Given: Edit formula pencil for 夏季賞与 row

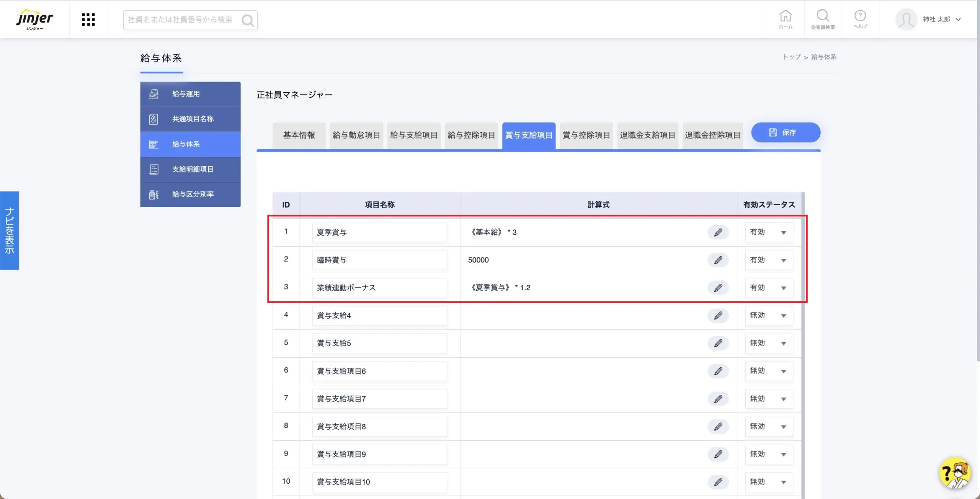Looking at the screenshot, I should tap(718, 232).
